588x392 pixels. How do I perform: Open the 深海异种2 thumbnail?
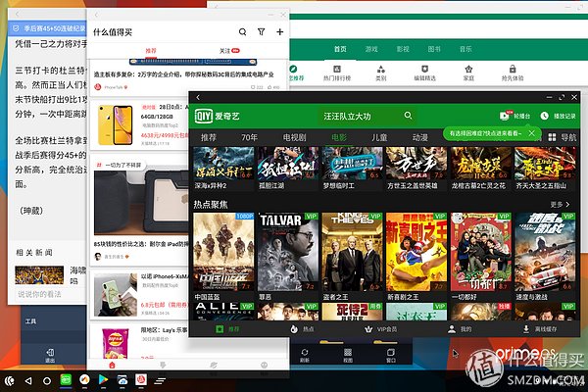pyautogui.click(x=223, y=164)
